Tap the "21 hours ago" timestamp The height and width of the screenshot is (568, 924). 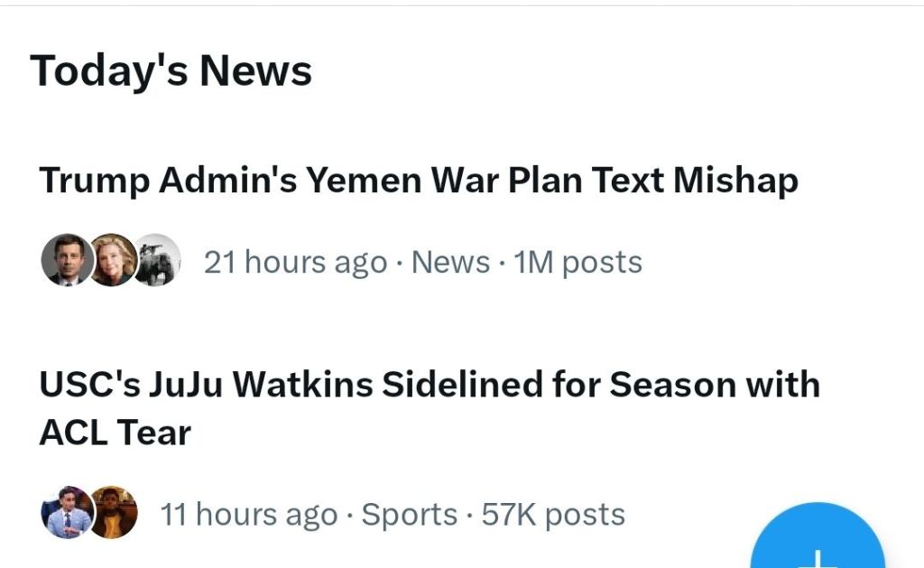[x=295, y=263]
